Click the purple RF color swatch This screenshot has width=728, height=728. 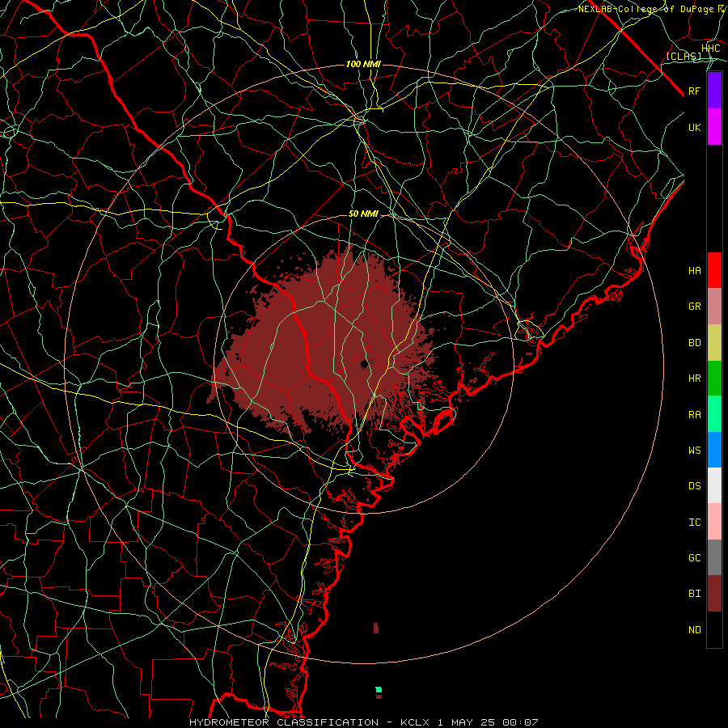click(x=714, y=91)
